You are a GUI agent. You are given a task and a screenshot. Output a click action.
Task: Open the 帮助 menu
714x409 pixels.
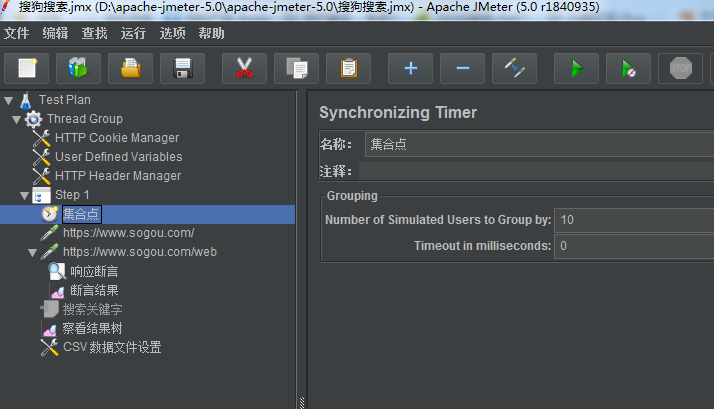211,33
